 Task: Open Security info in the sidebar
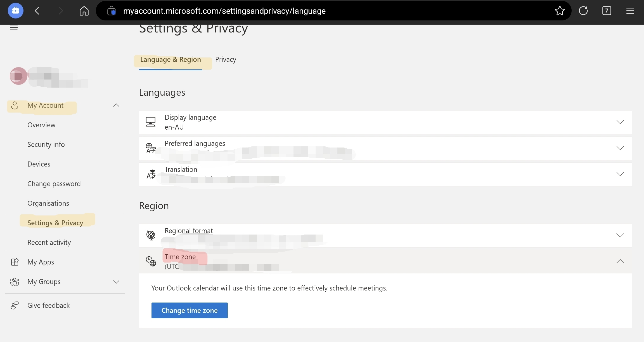click(x=46, y=145)
